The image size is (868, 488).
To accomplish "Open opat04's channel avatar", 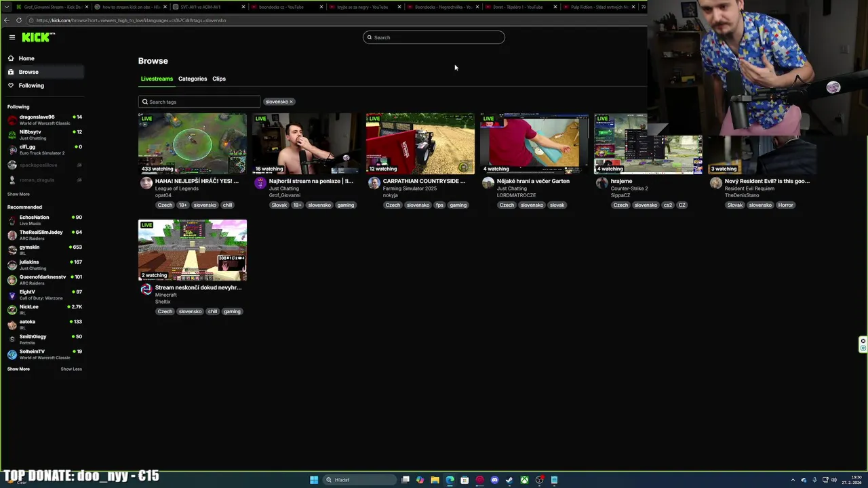I will tap(146, 183).
